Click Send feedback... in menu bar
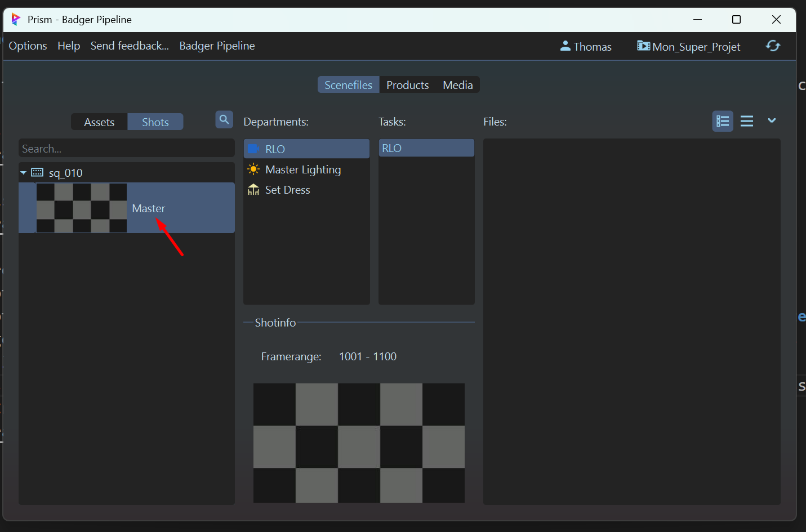The height and width of the screenshot is (532, 806). point(130,46)
